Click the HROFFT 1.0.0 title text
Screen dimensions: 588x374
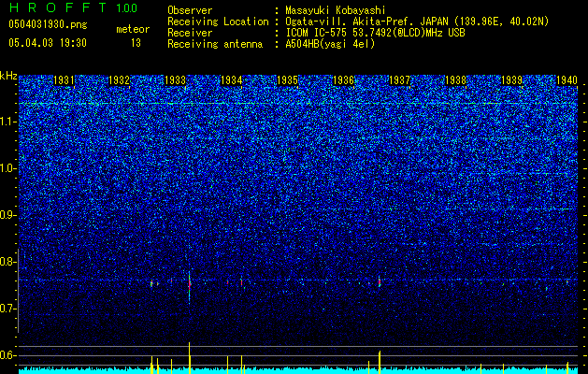tap(73, 7)
